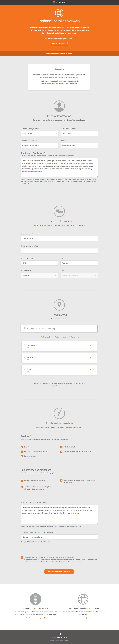Screen dimensions: 119x644
Task: Expand the Nevada state row
Action: click(25, 357)
